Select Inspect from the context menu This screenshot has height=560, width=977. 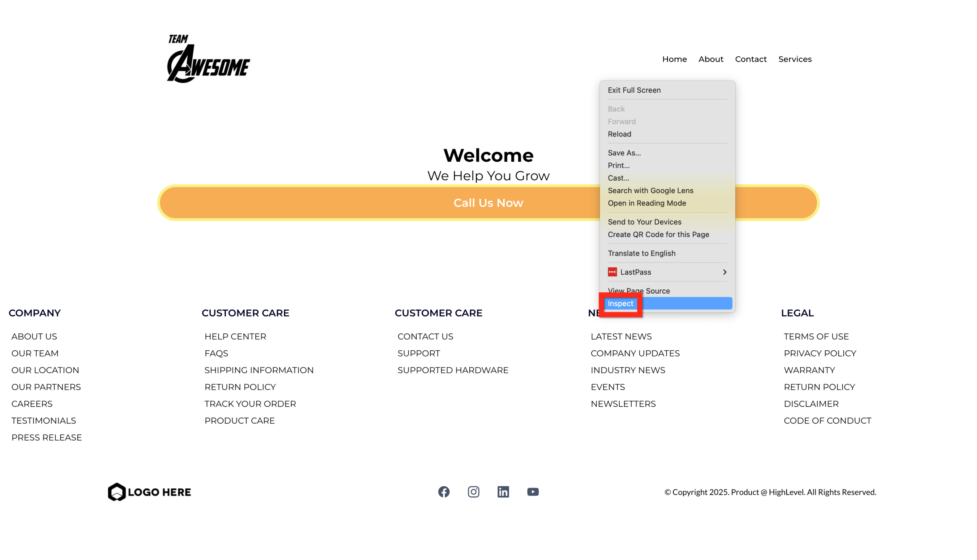click(620, 303)
